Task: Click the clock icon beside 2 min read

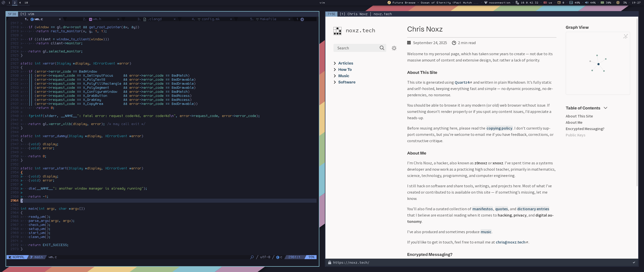Action: [x=454, y=43]
